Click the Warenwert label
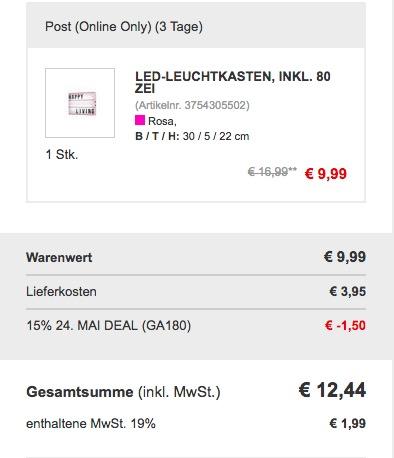 [59, 257]
